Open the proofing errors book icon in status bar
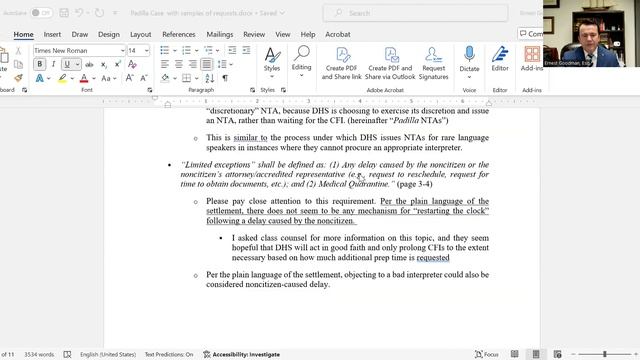Image resolution: width=640 pixels, height=360 pixels. pos(67,354)
